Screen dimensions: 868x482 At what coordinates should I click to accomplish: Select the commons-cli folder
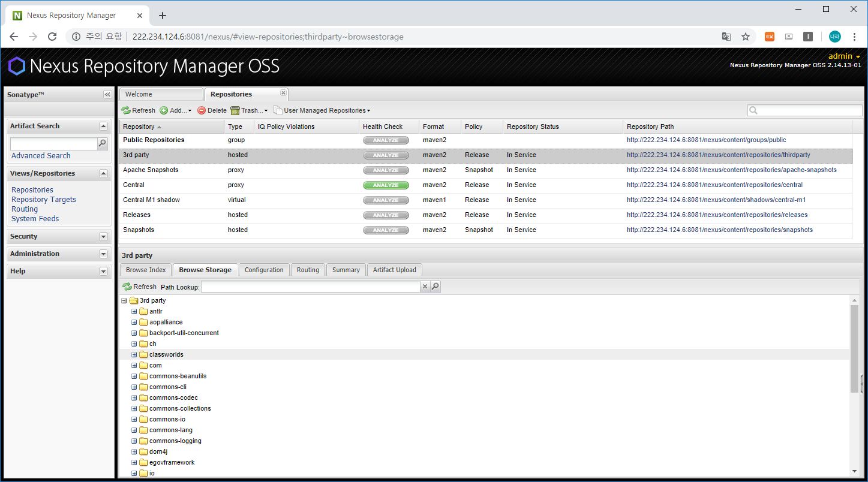tap(168, 387)
